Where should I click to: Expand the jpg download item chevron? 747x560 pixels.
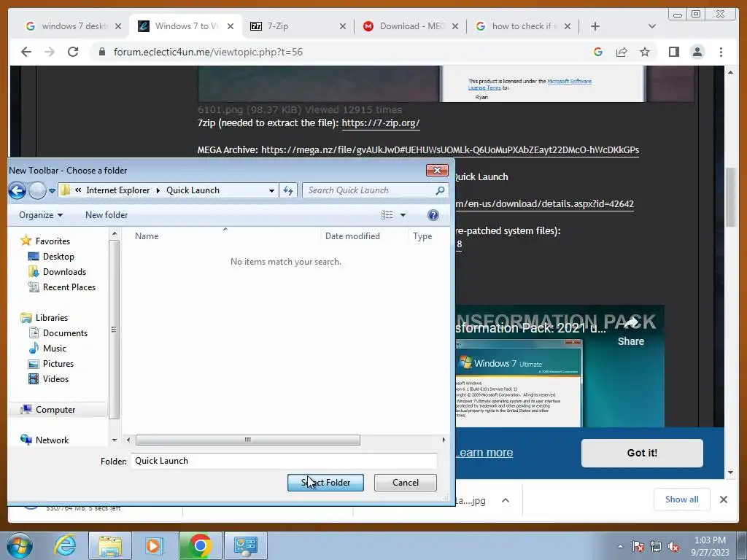[x=506, y=500]
